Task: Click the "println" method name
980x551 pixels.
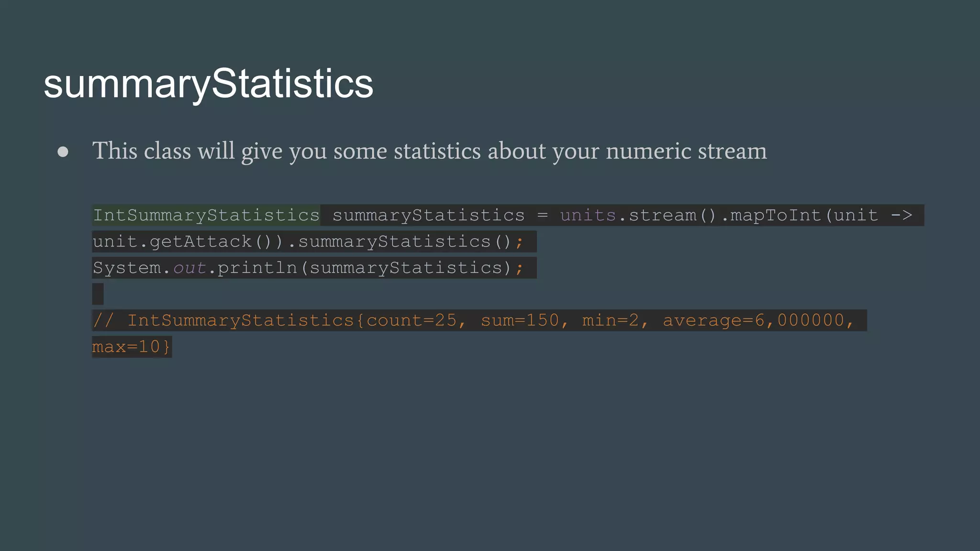Action: [257, 268]
